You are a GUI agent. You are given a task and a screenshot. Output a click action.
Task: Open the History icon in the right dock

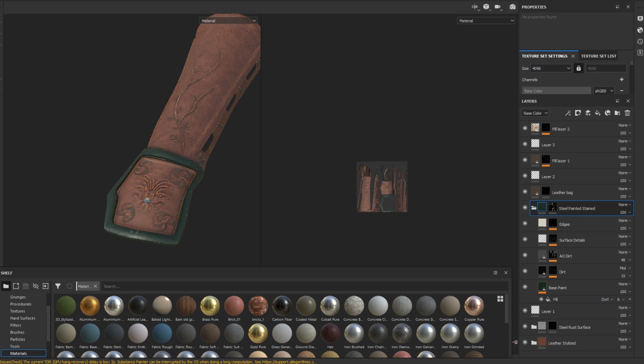640,41
